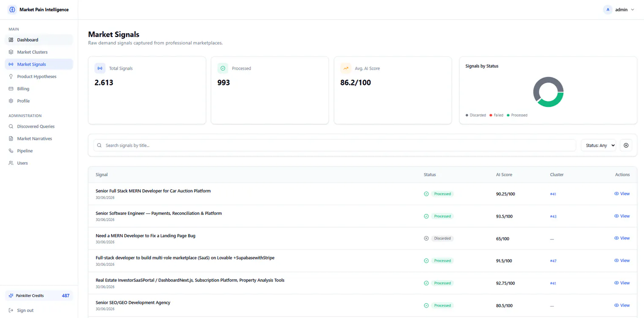Image resolution: width=644 pixels, height=318 pixels.
Task: Click the Market Pain Intelligence brain logo
Action: (x=12, y=9)
